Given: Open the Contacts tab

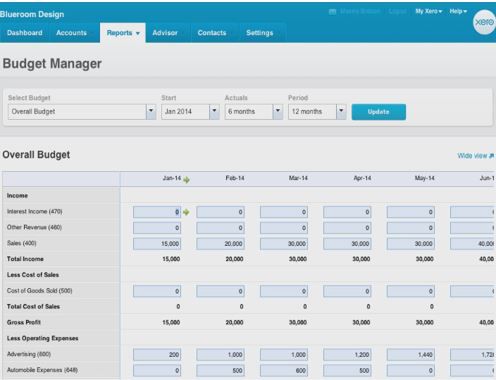Looking at the screenshot, I should [x=212, y=33].
